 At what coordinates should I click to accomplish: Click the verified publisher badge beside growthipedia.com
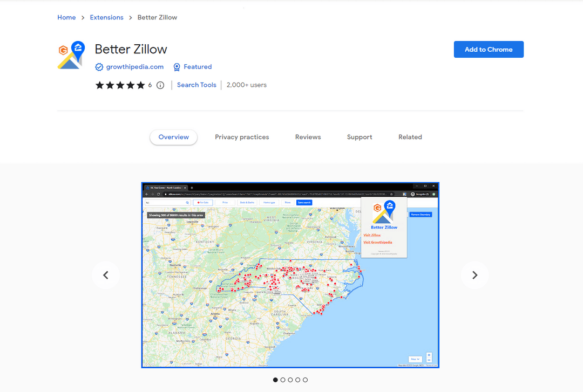(99, 67)
